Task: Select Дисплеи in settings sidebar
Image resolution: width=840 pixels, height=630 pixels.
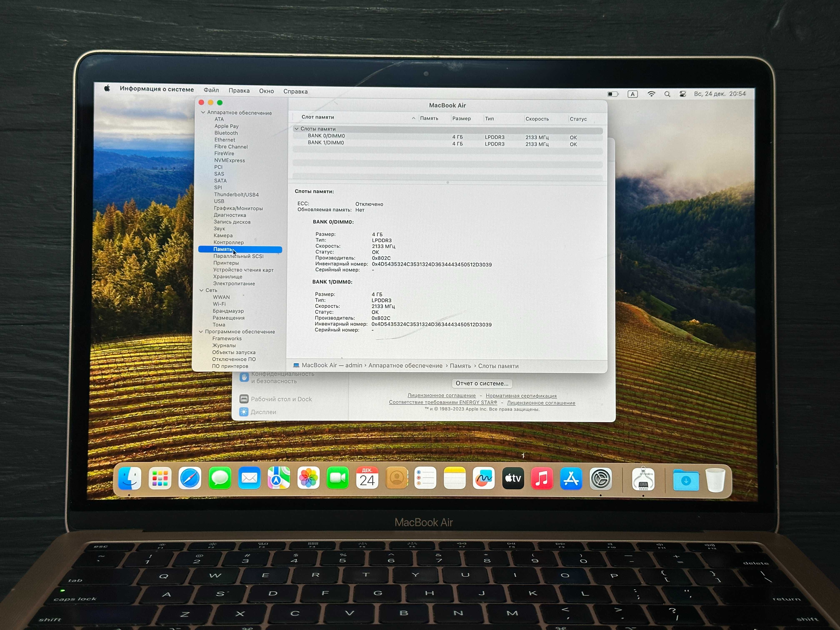Action: click(258, 412)
